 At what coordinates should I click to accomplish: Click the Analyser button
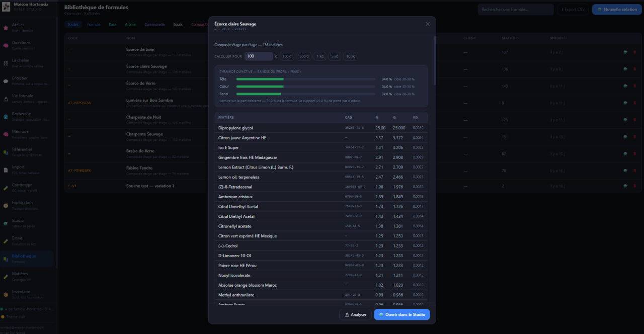[x=355, y=314]
